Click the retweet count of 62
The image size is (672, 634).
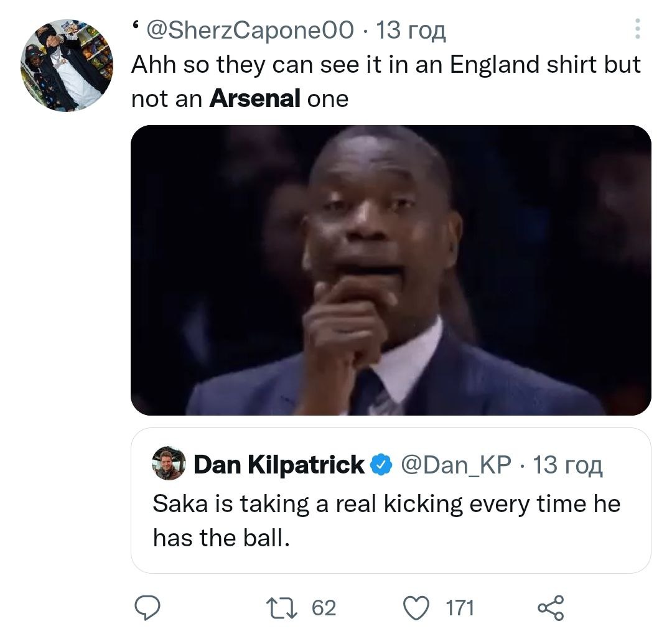point(324,608)
